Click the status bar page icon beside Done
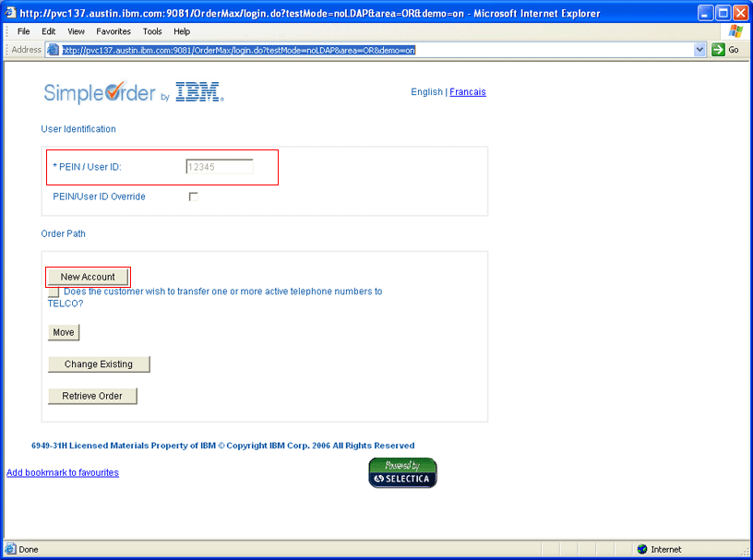 coord(10,549)
